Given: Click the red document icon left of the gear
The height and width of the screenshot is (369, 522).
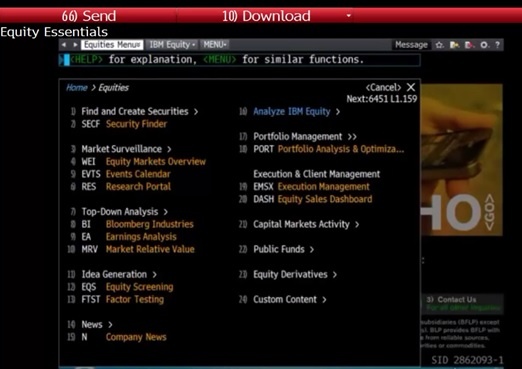Looking at the screenshot, I should pos(469,45).
